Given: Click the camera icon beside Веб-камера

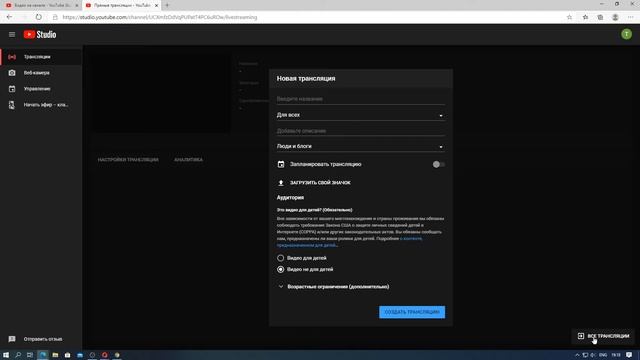Looking at the screenshot, I should pyautogui.click(x=12, y=73).
